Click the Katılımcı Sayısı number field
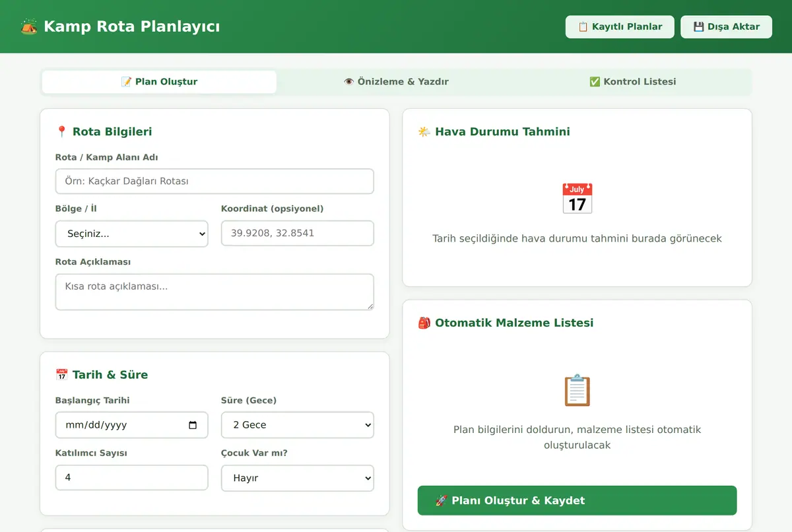The height and width of the screenshot is (532, 792). pos(132,478)
